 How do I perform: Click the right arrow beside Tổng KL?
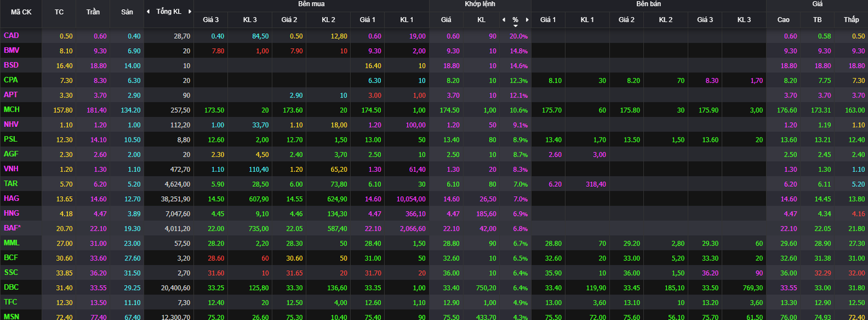(x=189, y=12)
